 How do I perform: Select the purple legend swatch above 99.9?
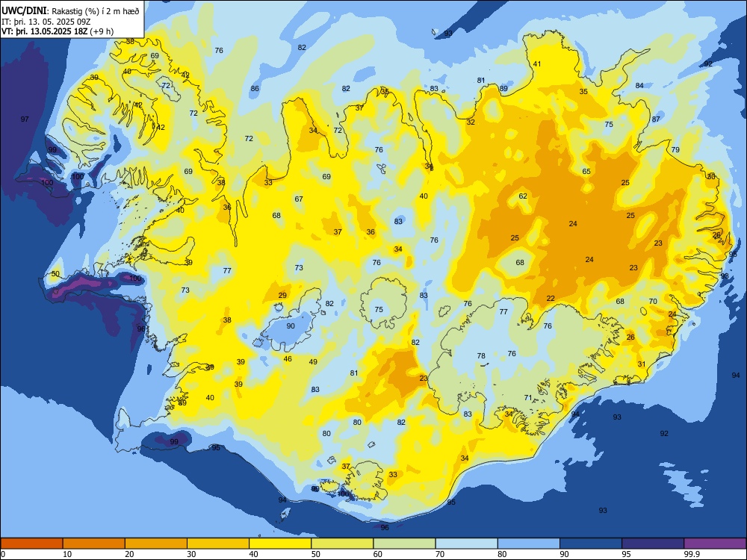pyautogui.click(x=715, y=544)
